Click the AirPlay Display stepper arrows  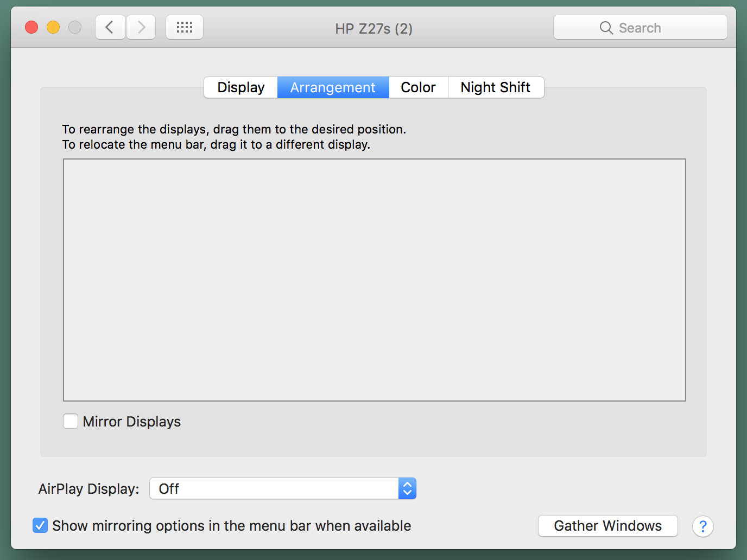pos(407,488)
